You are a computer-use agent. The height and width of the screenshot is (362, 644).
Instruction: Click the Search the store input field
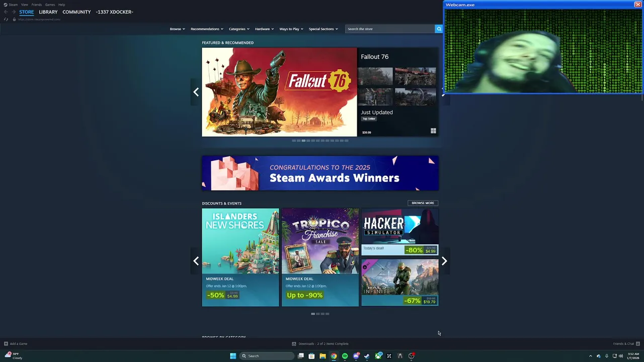pos(390,29)
